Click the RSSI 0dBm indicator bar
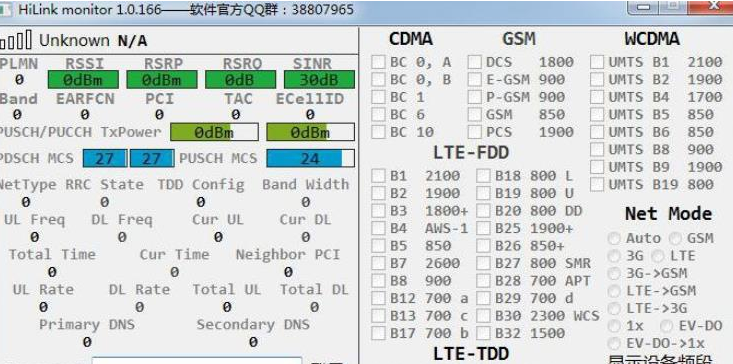 (83, 80)
